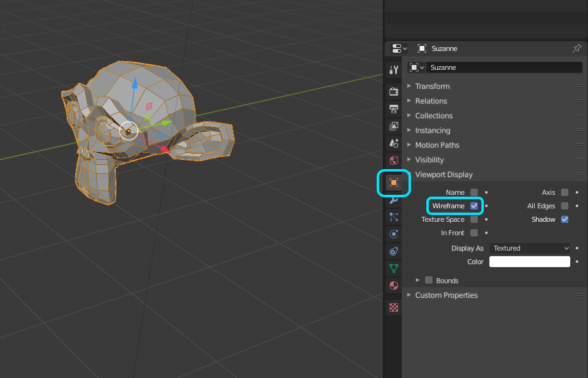Expand the Bounds subpanel arrow
The image size is (588, 378).
click(417, 280)
